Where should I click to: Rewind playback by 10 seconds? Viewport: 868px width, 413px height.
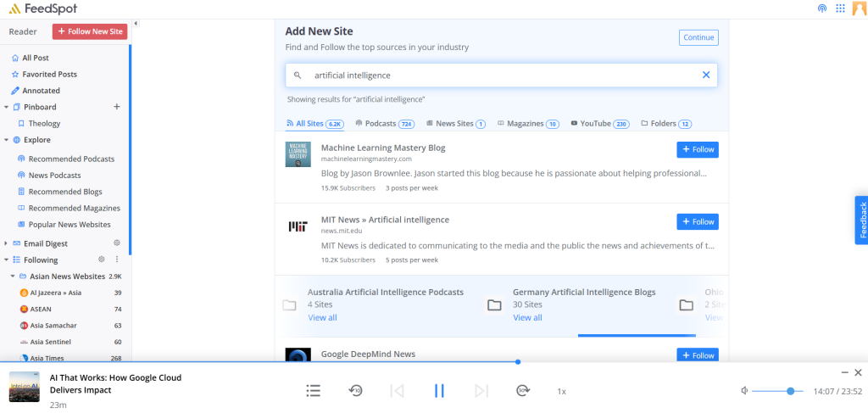point(356,391)
